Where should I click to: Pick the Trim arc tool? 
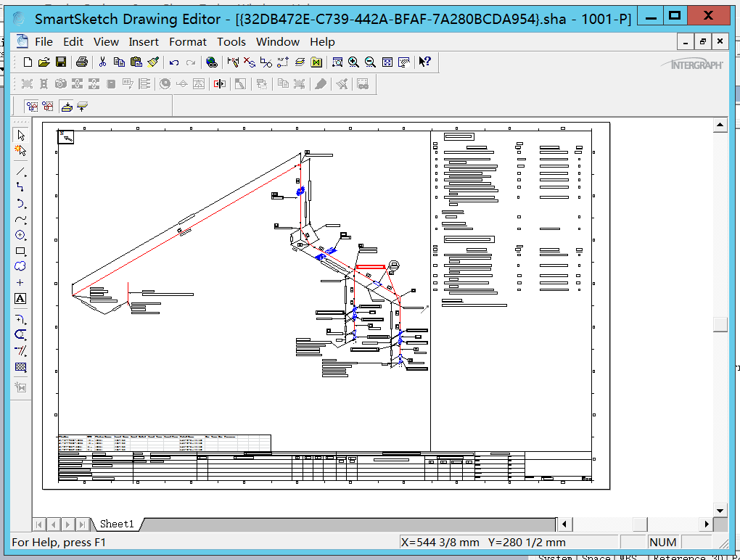tap(20, 335)
